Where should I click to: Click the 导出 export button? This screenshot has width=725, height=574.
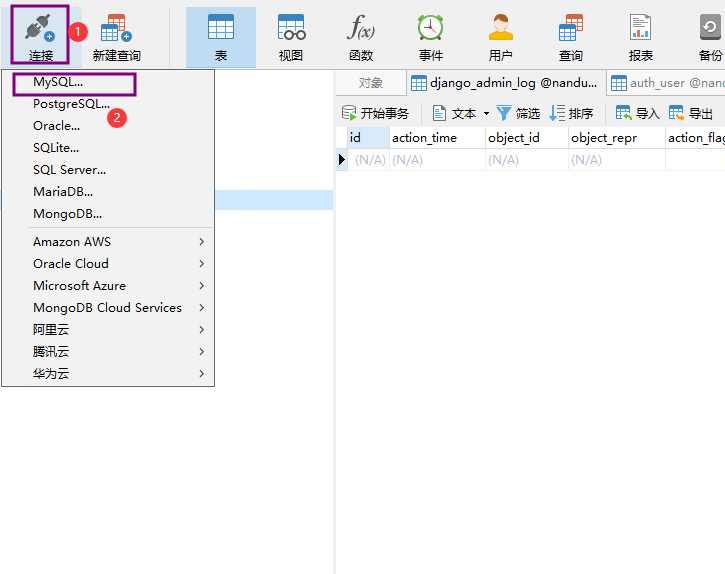point(691,113)
